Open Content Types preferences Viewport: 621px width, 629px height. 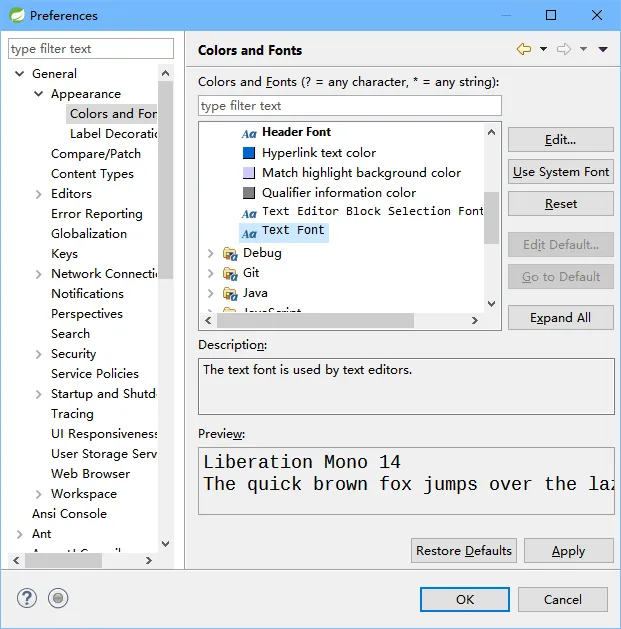click(x=92, y=174)
